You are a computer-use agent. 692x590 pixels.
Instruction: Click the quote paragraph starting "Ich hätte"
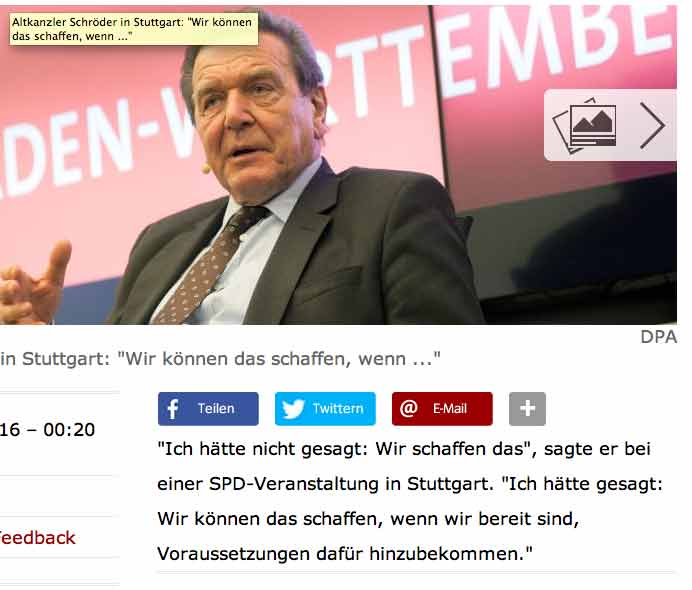pos(410,501)
